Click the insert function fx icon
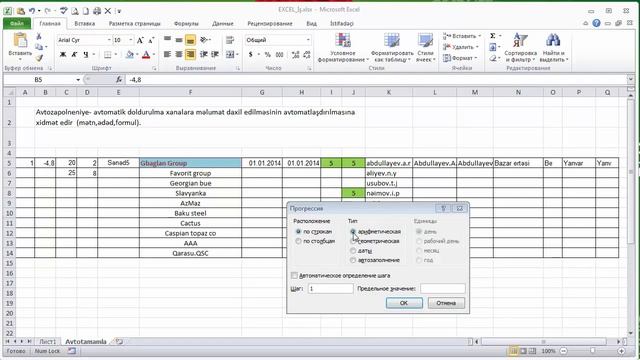Image resolution: width=640 pixels, height=360 pixels. pyautogui.click(x=119, y=80)
